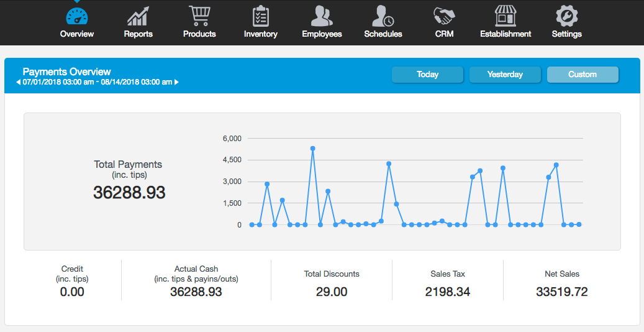Open the Inventory clipboard icon
Image resolution: width=644 pixels, height=332 pixels.
click(260, 15)
